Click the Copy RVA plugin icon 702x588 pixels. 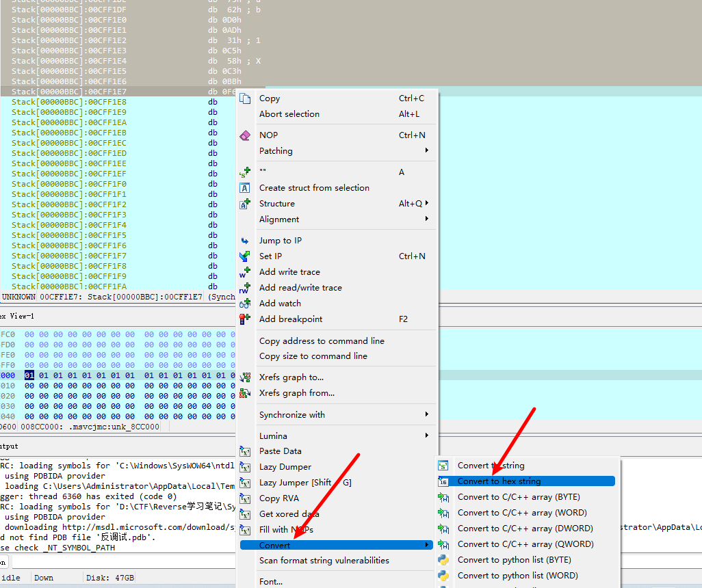point(245,498)
